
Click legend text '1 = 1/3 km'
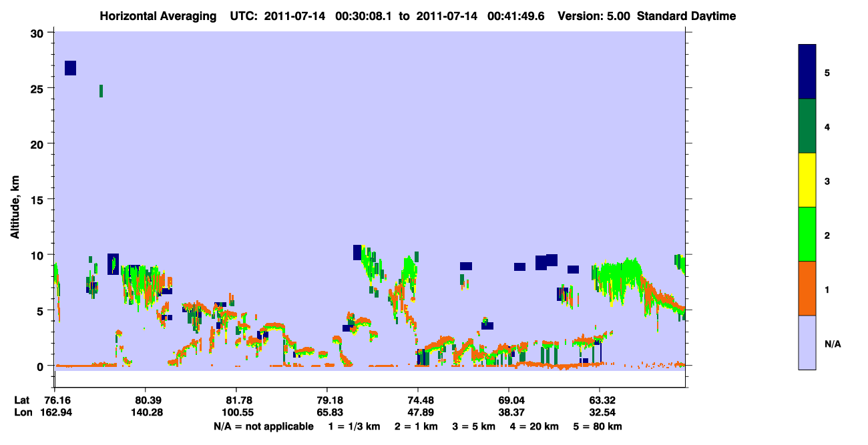tap(354, 426)
